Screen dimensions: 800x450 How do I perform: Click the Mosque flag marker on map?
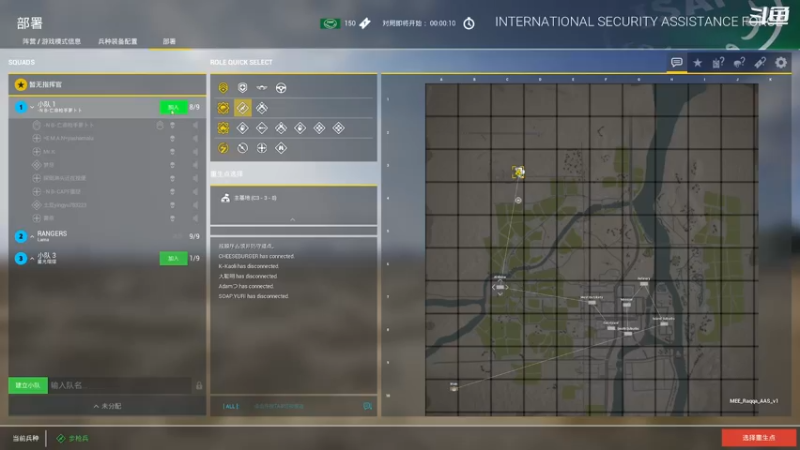click(x=627, y=304)
